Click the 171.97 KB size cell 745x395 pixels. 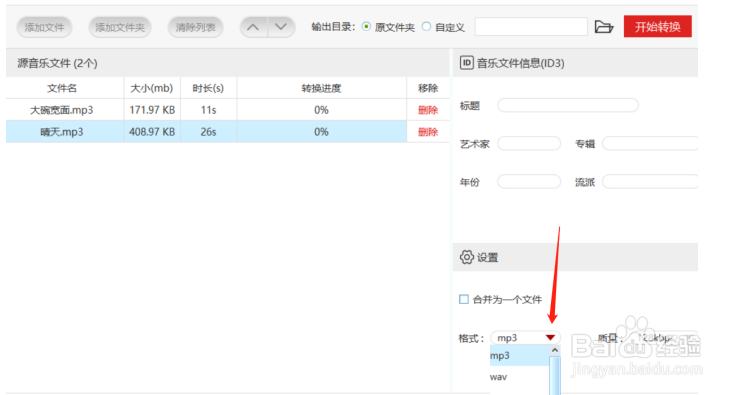click(152, 110)
